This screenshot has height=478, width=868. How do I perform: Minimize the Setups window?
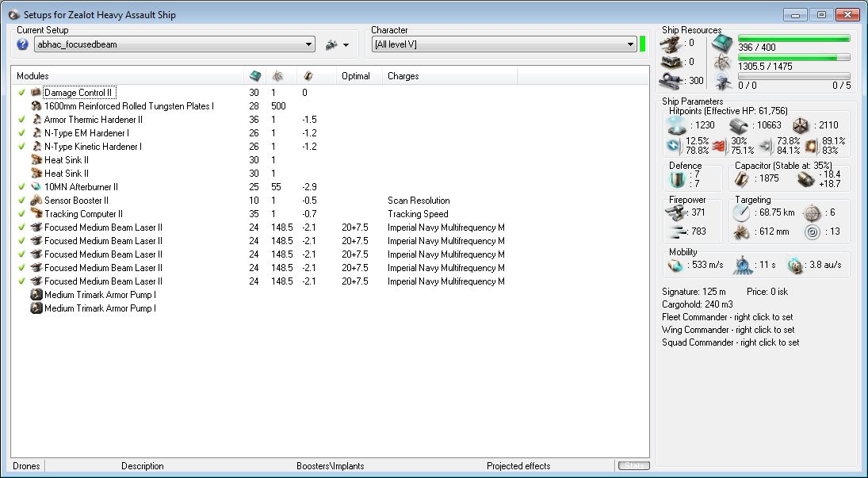796,15
